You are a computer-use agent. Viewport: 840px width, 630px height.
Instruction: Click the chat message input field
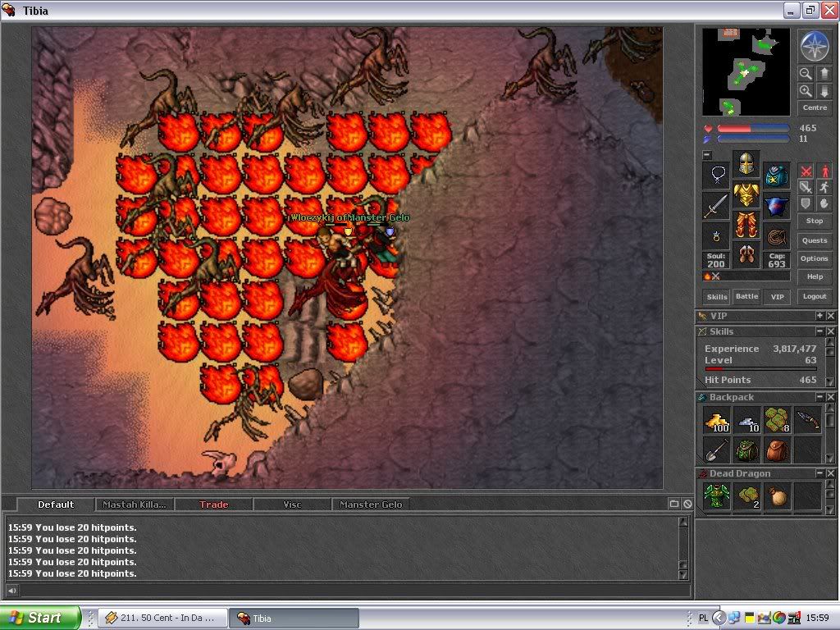coord(353,591)
